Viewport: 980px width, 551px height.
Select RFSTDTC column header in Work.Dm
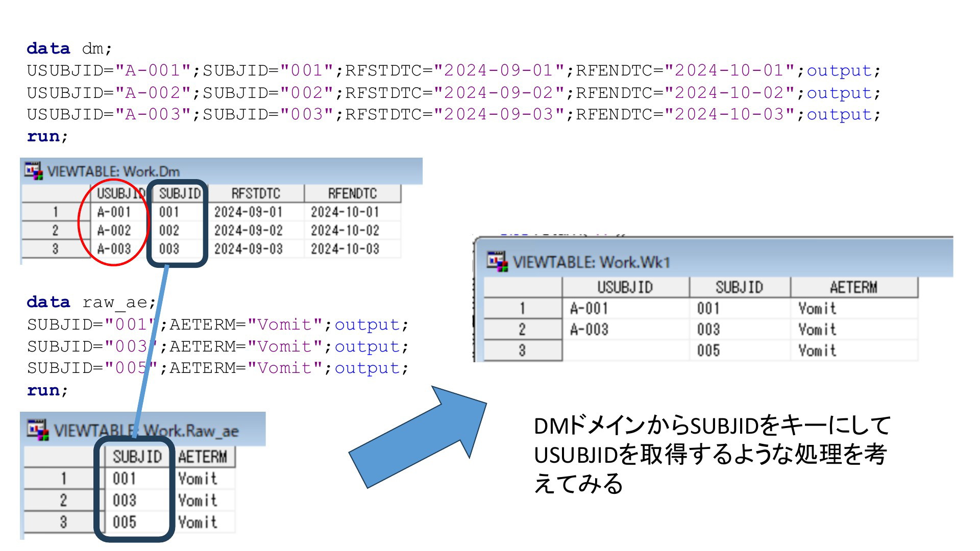(x=256, y=193)
